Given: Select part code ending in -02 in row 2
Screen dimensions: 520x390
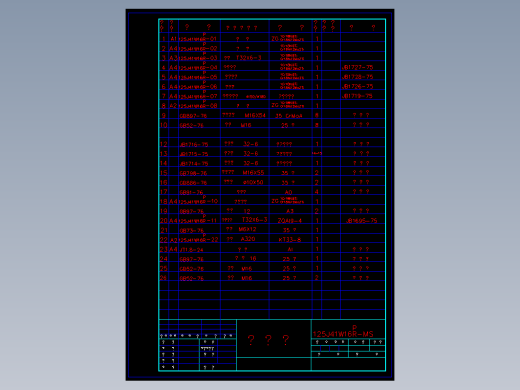Looking at the screenshot, I should (199, 47).
